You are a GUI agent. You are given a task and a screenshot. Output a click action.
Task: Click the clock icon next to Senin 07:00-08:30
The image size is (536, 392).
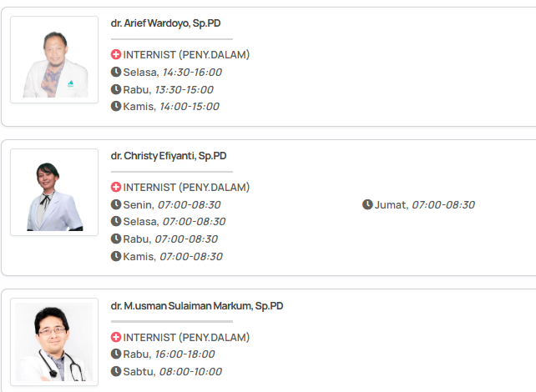[x=116, y=205]
